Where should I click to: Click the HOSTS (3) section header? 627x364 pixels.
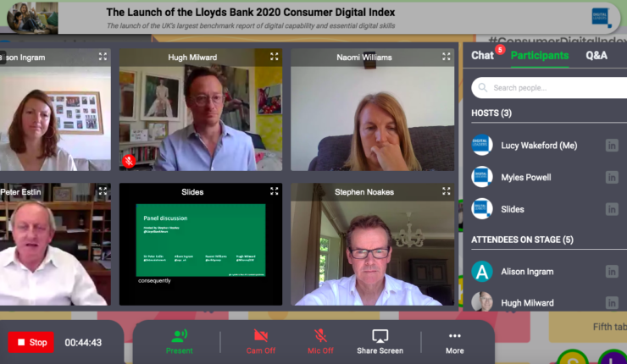click(491, 113)
